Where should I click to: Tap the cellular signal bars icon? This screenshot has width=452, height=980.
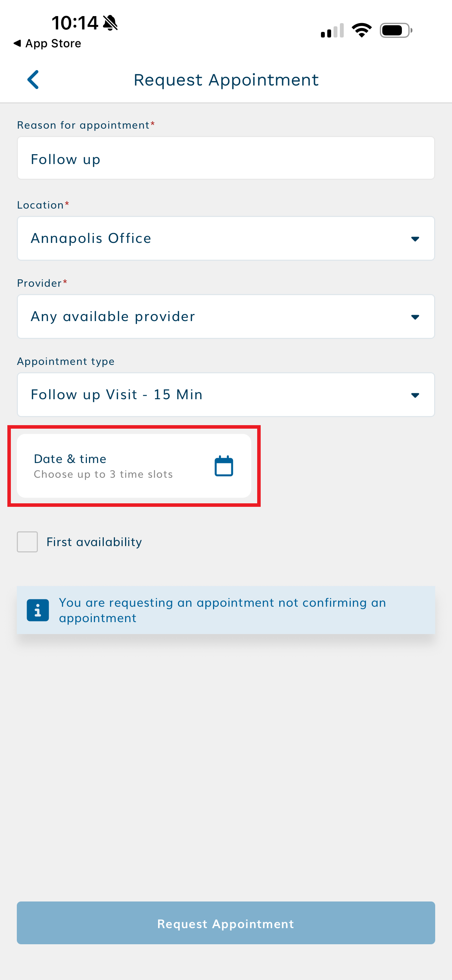(332, 30)
